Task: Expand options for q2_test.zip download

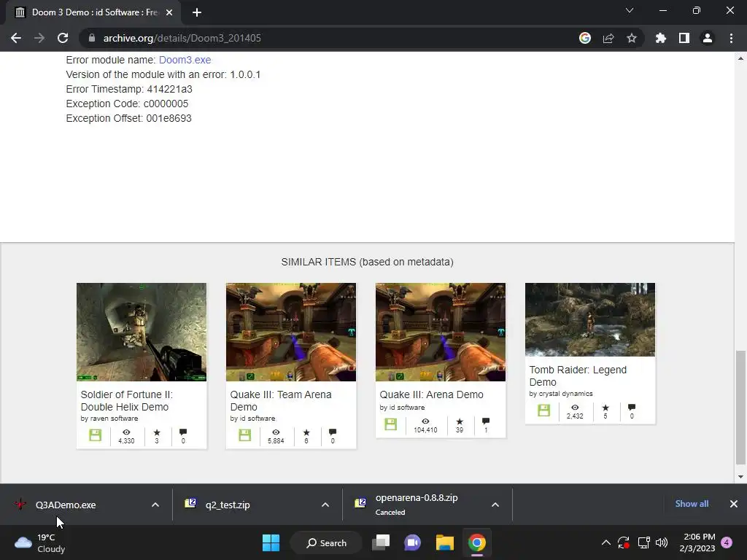Action: pos(325,505)
